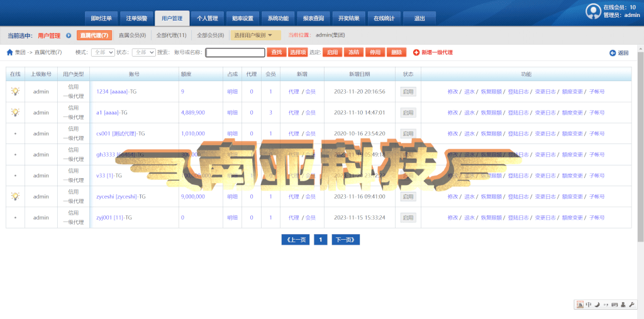This screenshot has height=319, width=644.
Task: Click 启用 status button in 1234 row
Action: (x=408, y=91)
